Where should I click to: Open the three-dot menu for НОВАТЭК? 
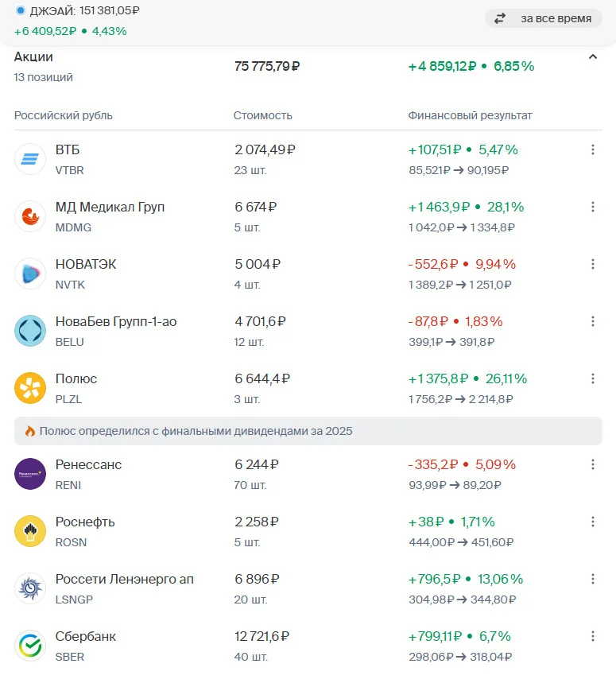coord(592,264)
